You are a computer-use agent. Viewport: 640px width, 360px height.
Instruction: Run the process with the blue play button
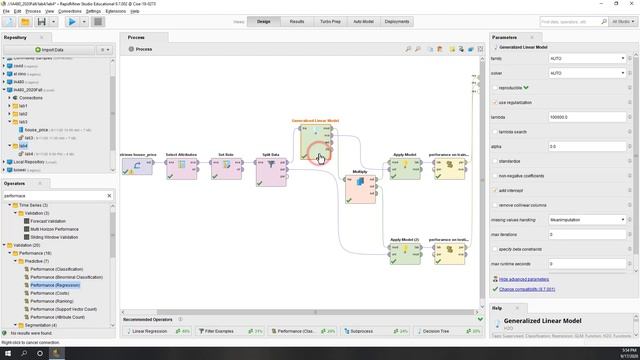(72, 22)
